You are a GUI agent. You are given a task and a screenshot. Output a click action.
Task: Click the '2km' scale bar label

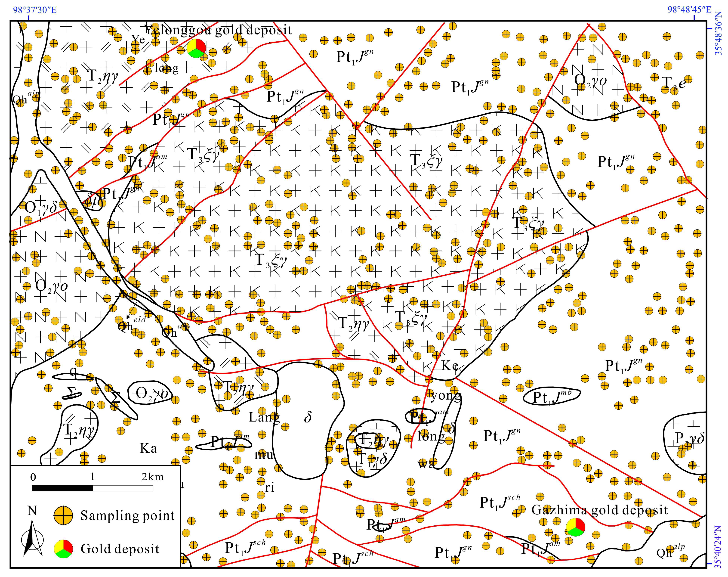[x=153, y=477]
